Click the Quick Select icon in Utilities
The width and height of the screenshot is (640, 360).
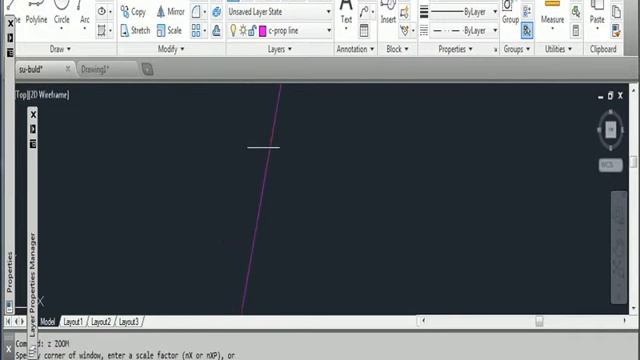point(576,12)
